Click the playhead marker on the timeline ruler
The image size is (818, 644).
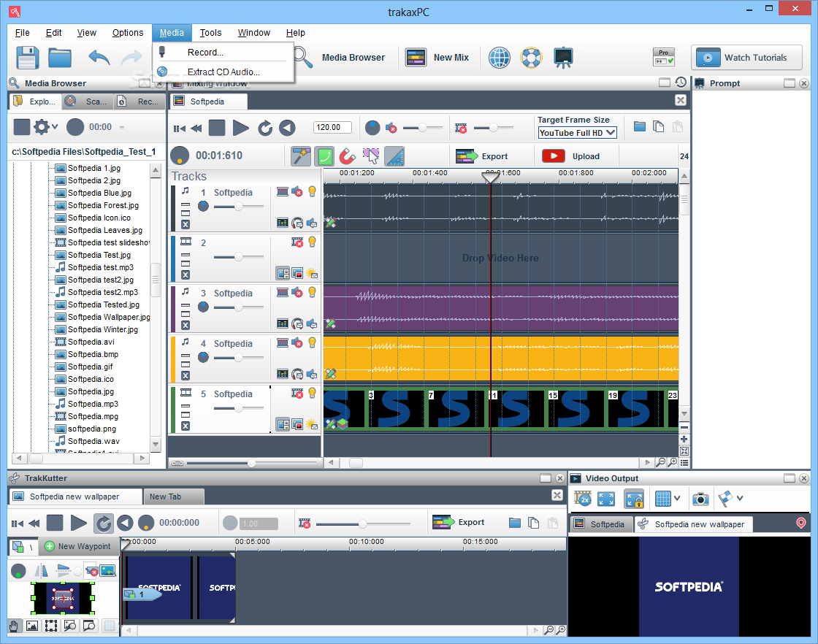click(x=490, y=177)
